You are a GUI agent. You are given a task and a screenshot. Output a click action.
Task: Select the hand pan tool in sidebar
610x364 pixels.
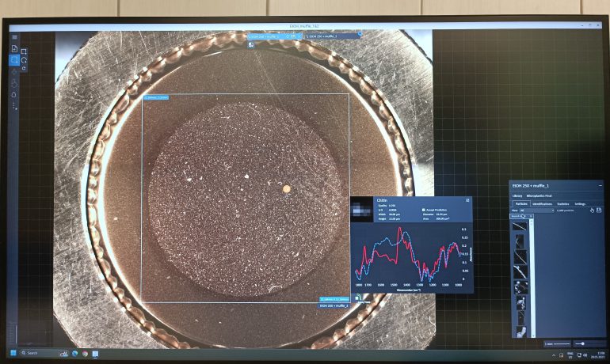click(14, 83)
